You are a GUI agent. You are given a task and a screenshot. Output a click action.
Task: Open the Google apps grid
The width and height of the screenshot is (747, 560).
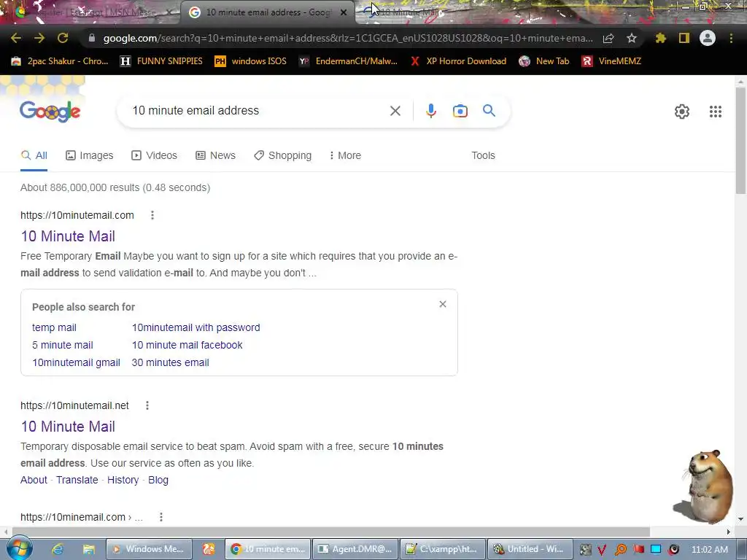[715, 112]
